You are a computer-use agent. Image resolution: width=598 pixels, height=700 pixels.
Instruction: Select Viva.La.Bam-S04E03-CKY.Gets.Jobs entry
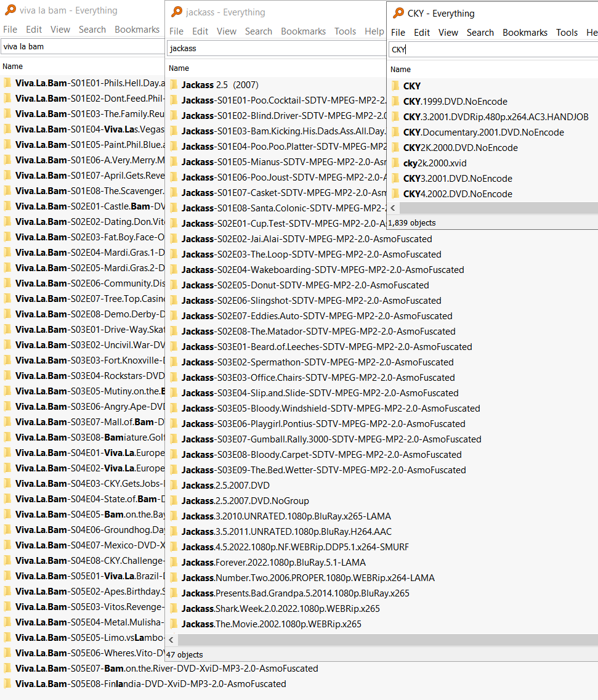pyautogui.click(x=90, y=484)
